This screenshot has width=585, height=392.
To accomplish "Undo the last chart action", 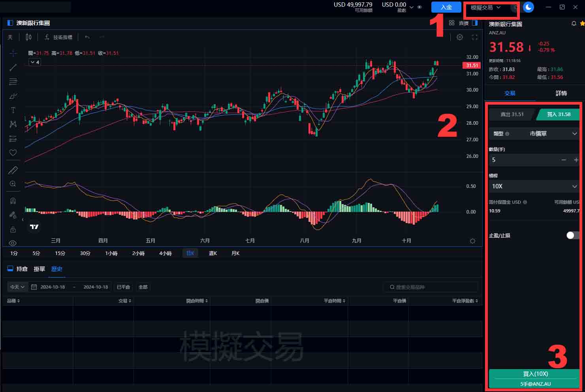I will coord(87,37).
